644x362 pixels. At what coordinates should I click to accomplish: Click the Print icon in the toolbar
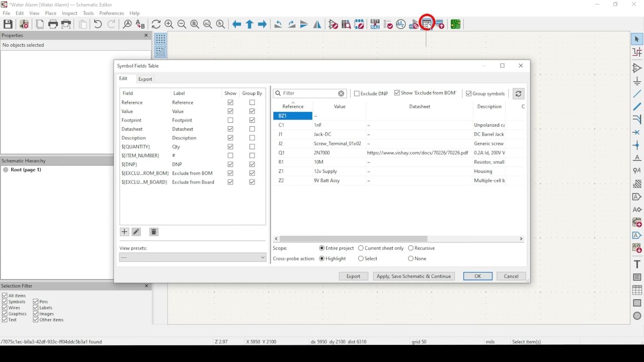pos(53,24)
